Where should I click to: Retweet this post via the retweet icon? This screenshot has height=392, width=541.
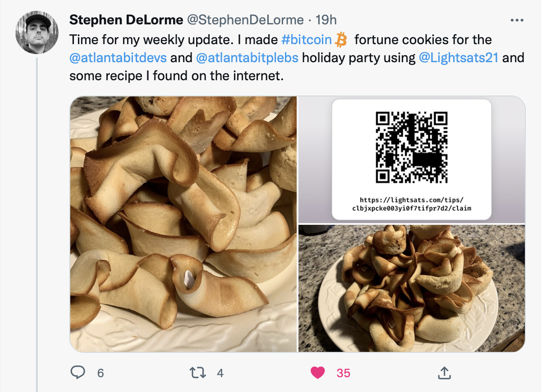[x=198, y=373]
